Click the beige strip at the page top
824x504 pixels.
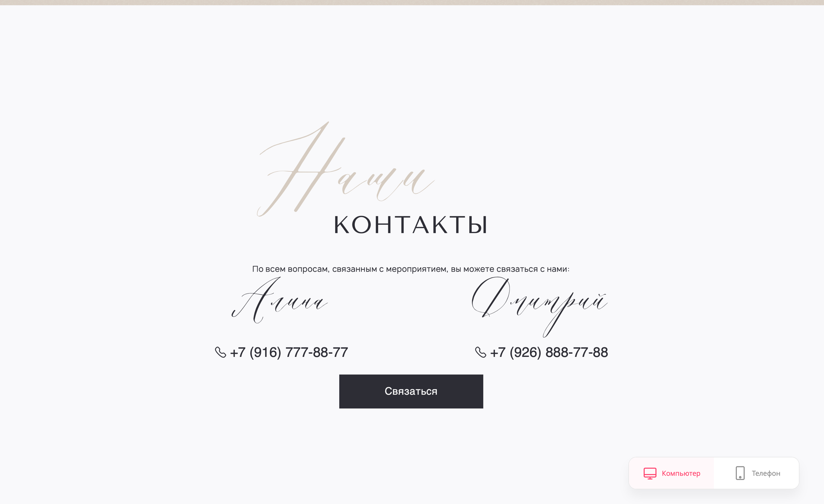412,2
